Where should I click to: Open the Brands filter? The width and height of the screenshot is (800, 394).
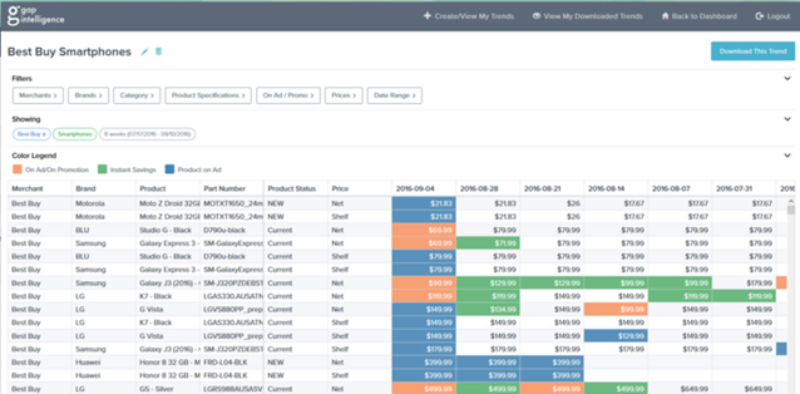88,95
